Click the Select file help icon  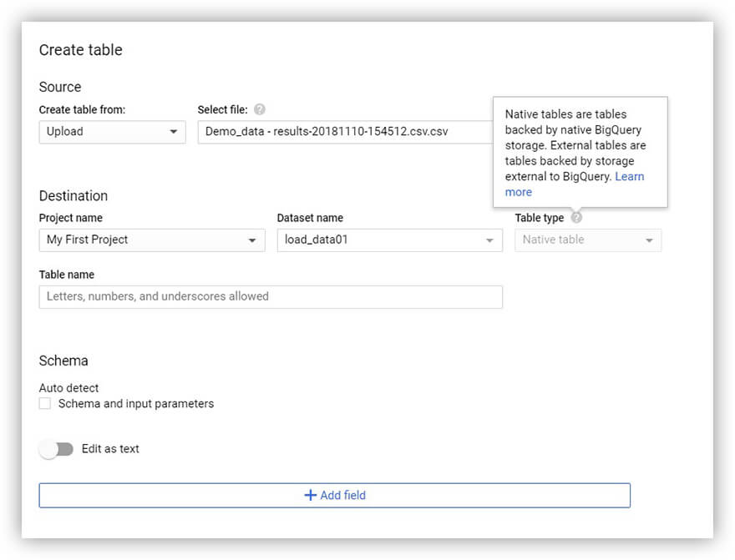[x=259, y=109]
